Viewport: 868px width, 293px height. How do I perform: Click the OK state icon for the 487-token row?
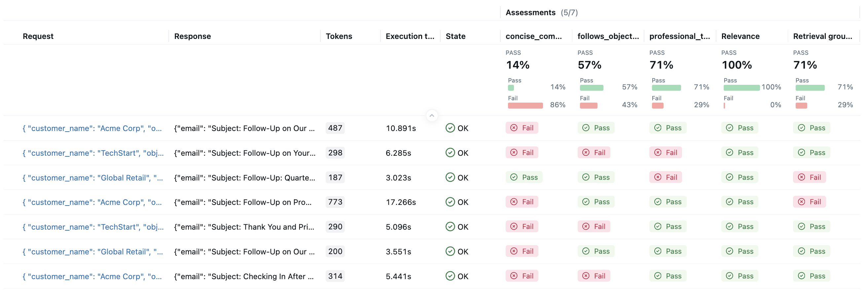[x=450, y=128]
